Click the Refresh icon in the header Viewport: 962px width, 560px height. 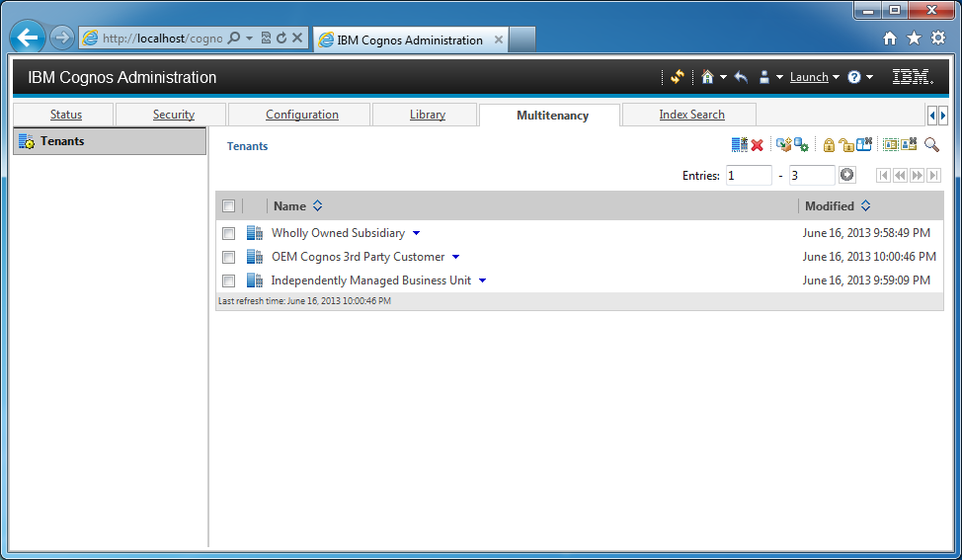point(678,77)
